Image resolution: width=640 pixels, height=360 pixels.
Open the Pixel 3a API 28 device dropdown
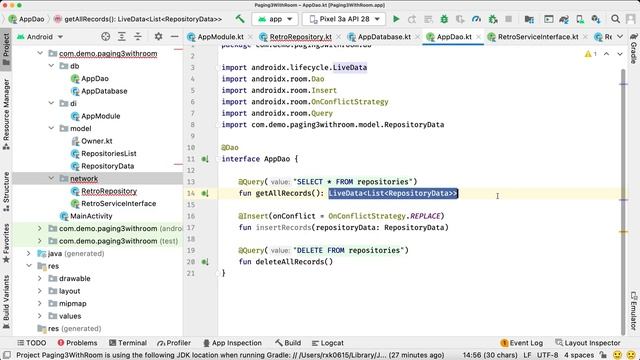click(x=344, y=19)
